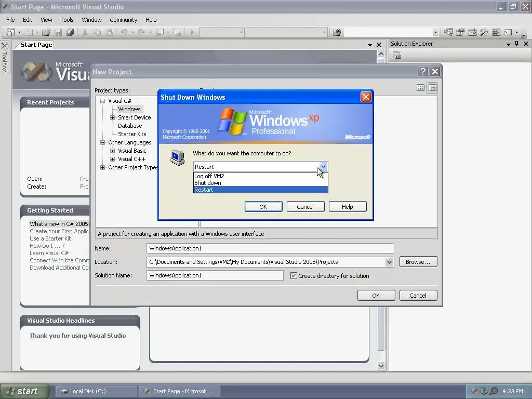Switch New Project templates to small icons view
This screenshot has width=532, height=399.
click(432, 88)
